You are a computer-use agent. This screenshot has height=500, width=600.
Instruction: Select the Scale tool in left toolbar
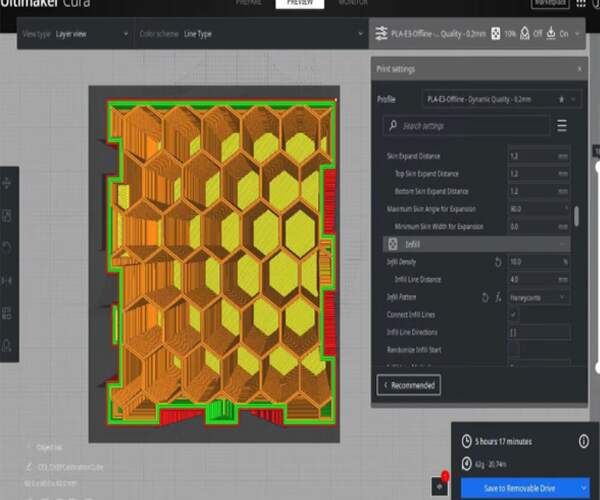click(x=7, y=216)
